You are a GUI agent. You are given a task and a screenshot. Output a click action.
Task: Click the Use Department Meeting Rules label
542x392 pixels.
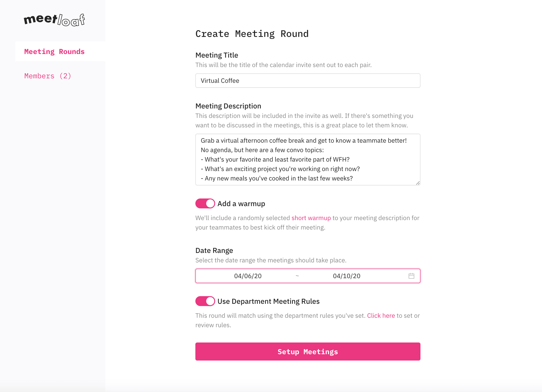point(268,301)
